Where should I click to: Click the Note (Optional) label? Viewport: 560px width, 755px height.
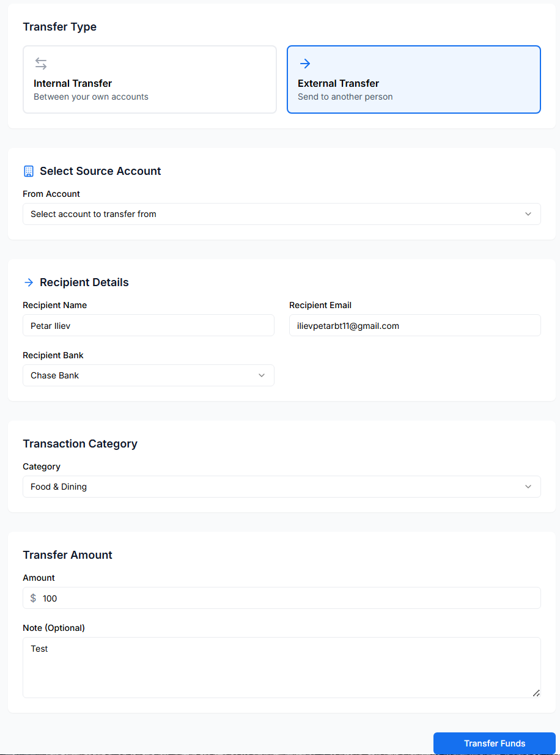[x=54, y=628]
